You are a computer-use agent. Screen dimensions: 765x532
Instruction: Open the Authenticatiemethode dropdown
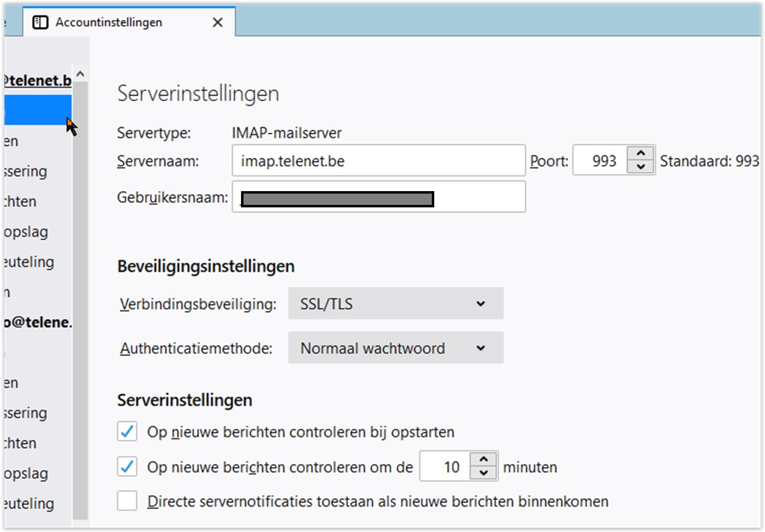click(395, 348)
